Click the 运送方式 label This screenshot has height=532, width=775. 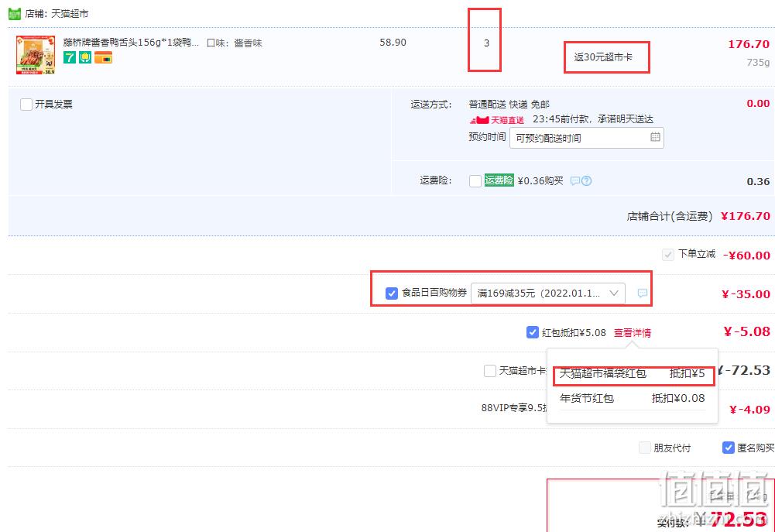431,105
